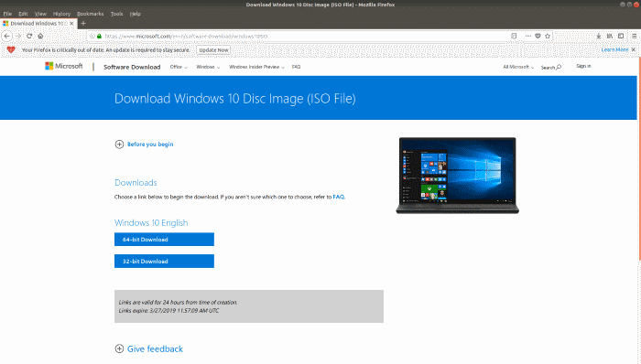Viewport: 641px width, 364px height.
Task: Click the 32-bit Download button
Action: tap(164, 262)
